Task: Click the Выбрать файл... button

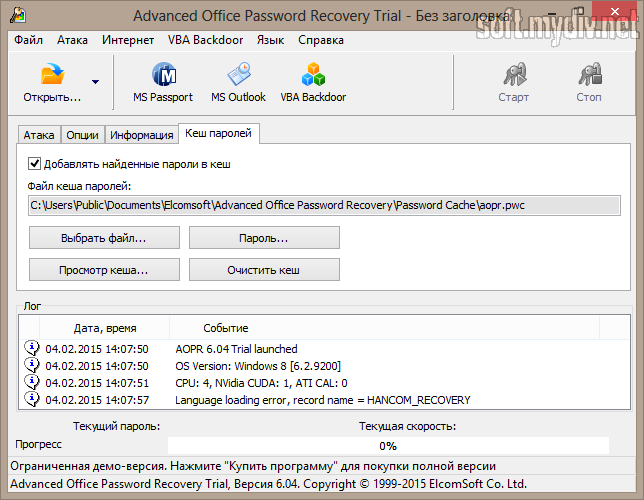Action: pos(104,238)
